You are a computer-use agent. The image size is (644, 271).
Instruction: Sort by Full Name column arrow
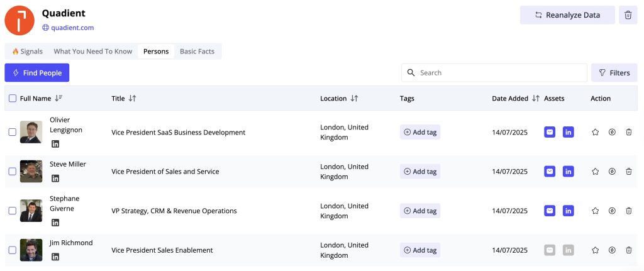pos(58,98)
